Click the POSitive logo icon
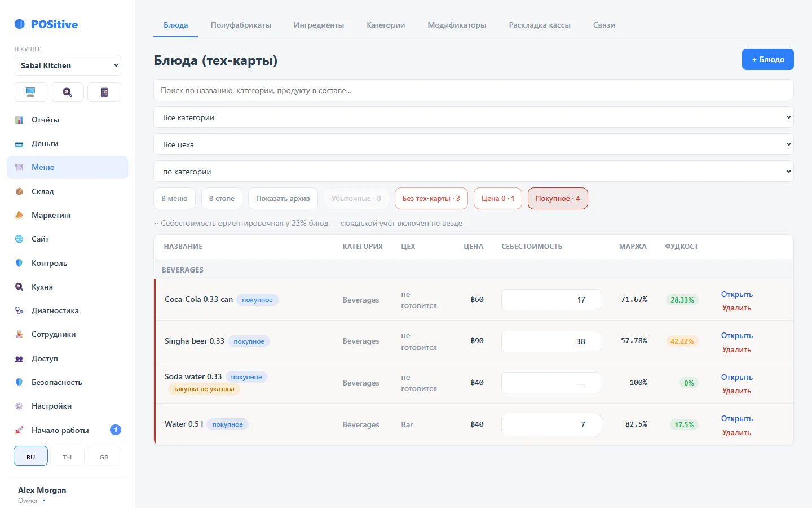 pyautogui.click(x=20, y=24)
